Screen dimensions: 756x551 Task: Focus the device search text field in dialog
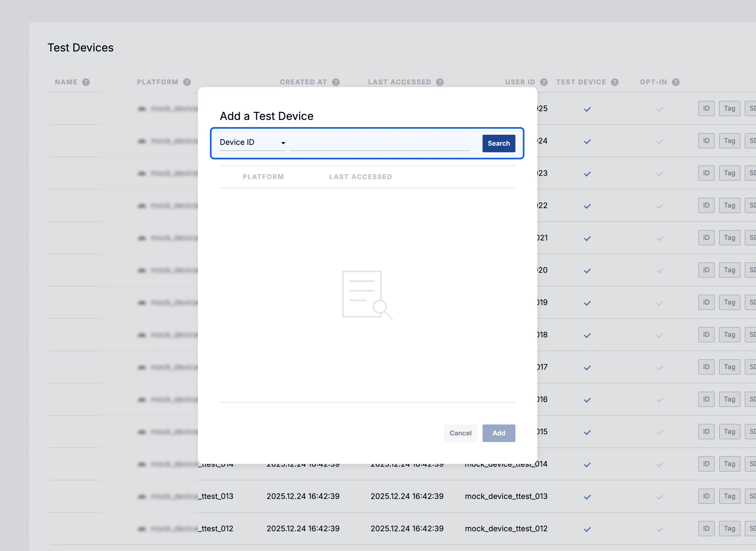[x=379, y=143]
